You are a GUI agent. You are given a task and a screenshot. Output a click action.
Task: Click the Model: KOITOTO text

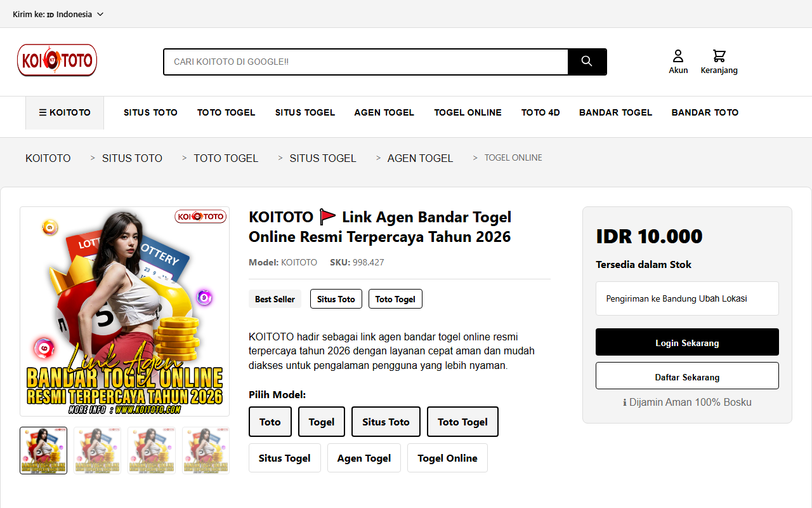(x=283, y=262)
